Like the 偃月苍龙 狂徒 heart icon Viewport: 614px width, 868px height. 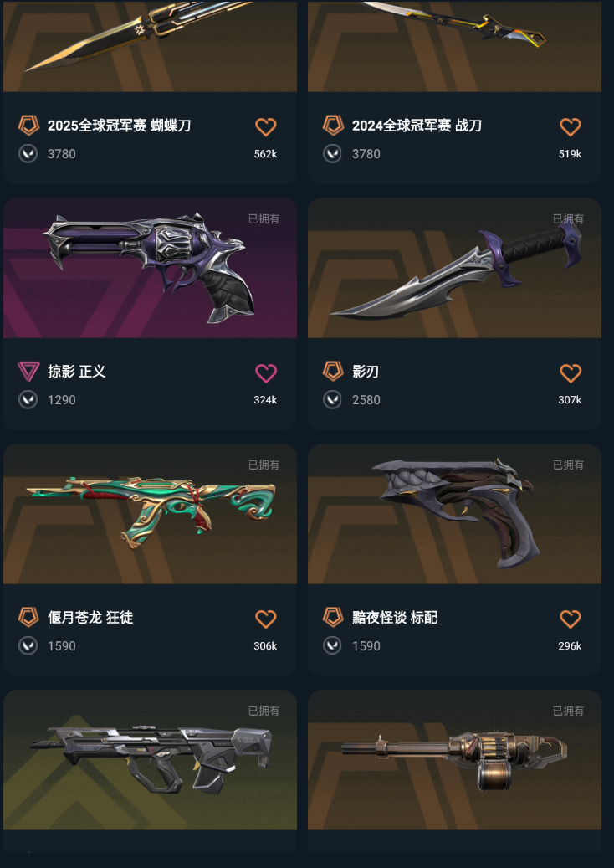coord(265,619)
